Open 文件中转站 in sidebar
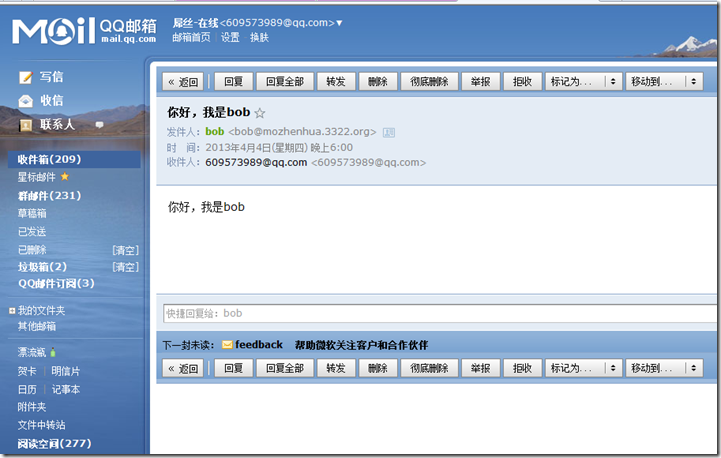This screenshot has height=458, width=721. coord(41,425)
